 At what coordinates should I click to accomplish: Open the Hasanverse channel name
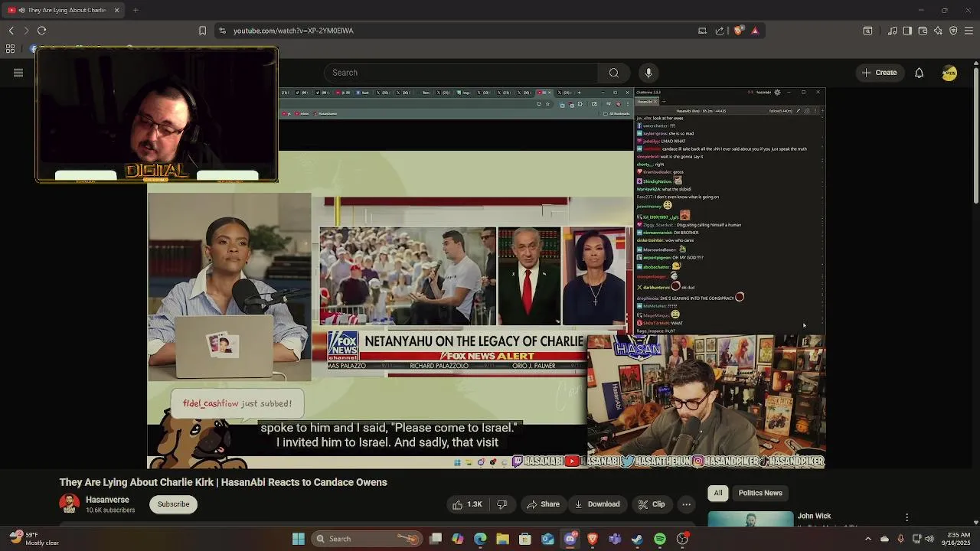coord(107,500)
